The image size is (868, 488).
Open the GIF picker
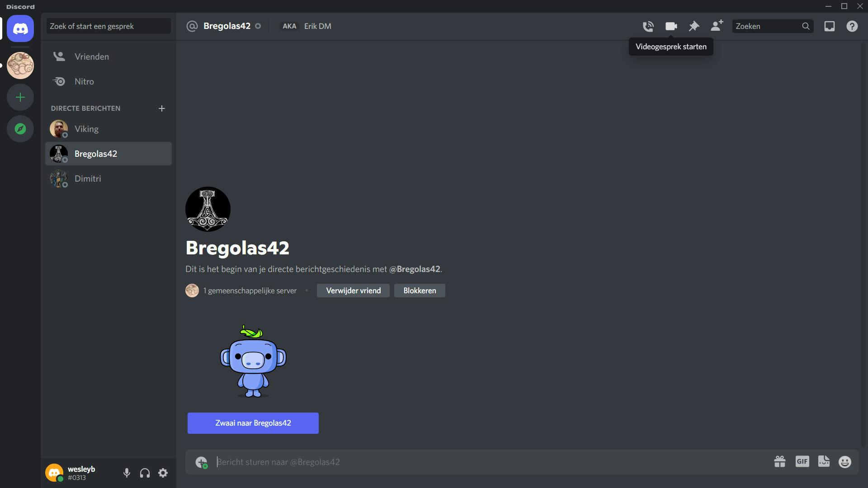[x=802, y=461]
